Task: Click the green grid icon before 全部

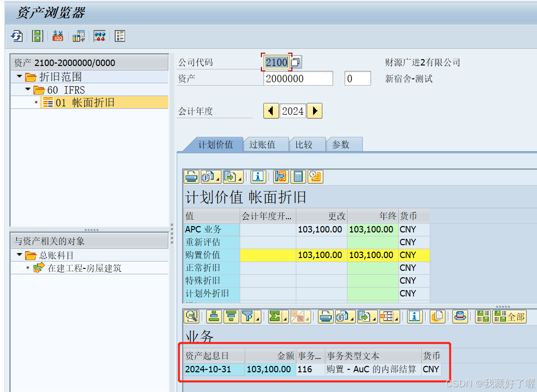Action: tap(483, 317)
